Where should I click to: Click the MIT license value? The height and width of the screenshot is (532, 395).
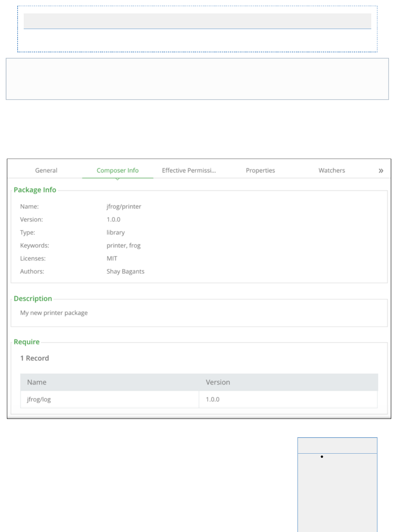click(x=112, y=258)
